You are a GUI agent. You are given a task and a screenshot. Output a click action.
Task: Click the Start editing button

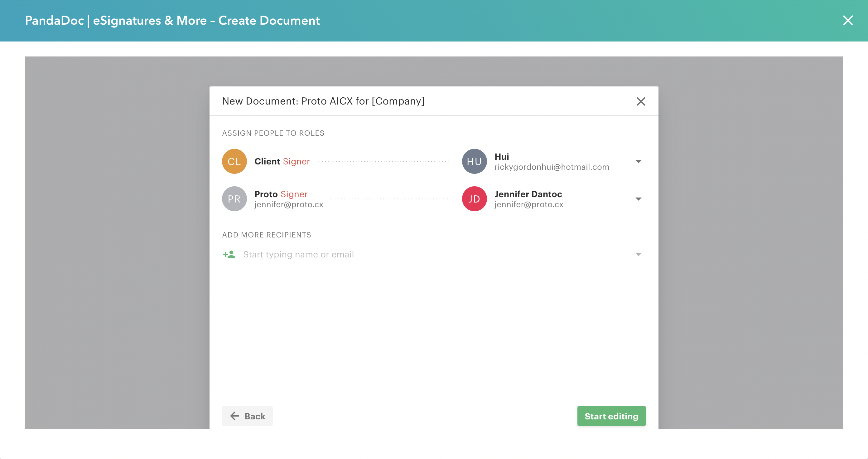[x=611, y=416]
